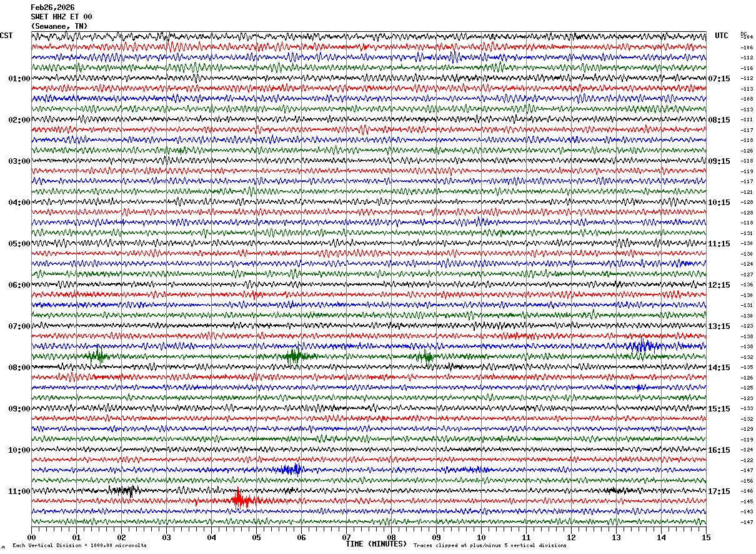Click the 15:15 UTC time label
This screenshot has height=554, width=756.
click(x=719, y=409)
